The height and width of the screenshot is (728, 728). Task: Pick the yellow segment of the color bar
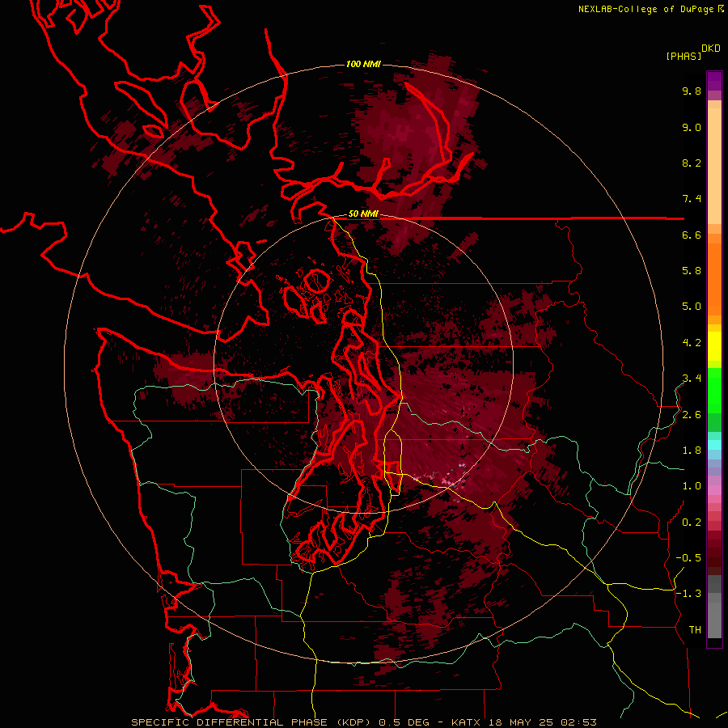coord(714,346)
